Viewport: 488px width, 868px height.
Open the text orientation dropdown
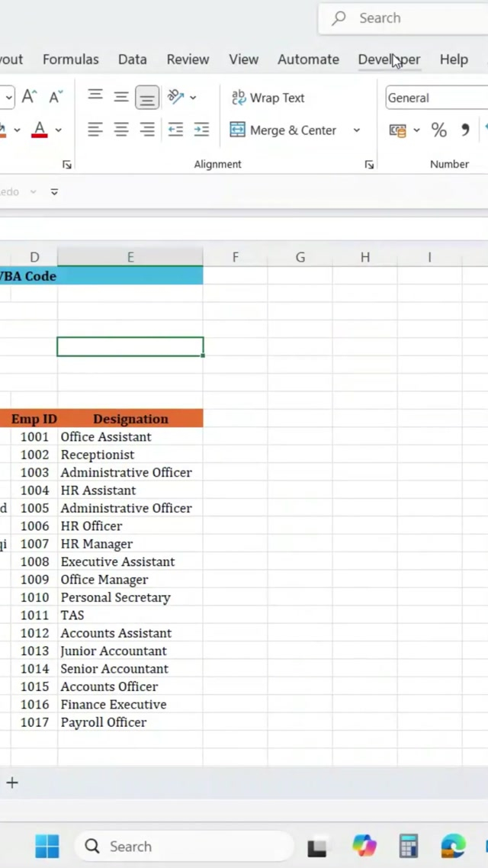pyautogui.click(x=193, y=98)
